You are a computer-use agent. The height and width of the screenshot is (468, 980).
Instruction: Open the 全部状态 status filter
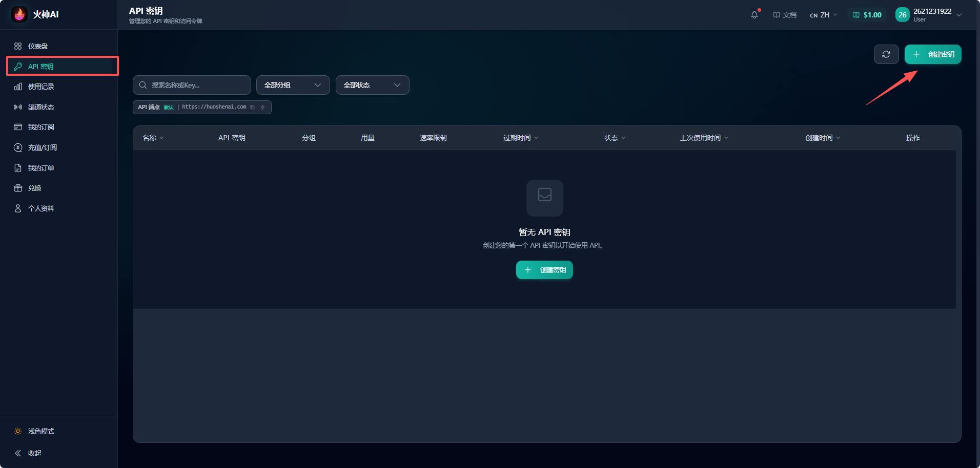[x=373, y=85]
